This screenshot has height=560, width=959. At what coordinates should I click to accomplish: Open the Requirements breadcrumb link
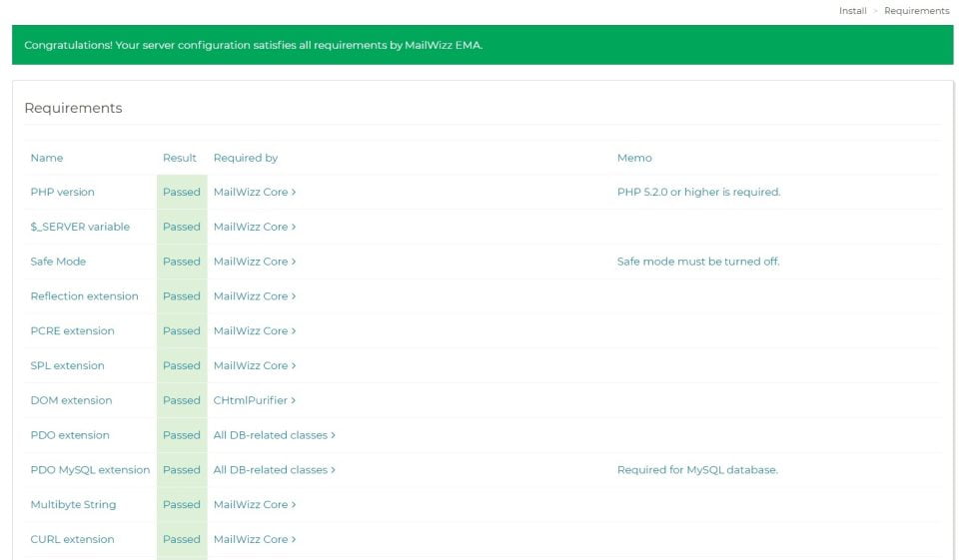point(916,11)
